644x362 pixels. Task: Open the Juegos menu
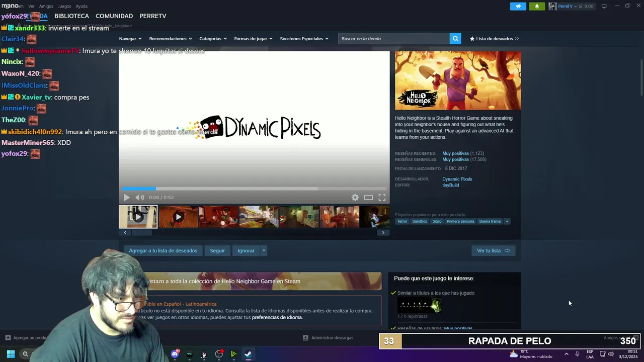click(x=64, y=7)
